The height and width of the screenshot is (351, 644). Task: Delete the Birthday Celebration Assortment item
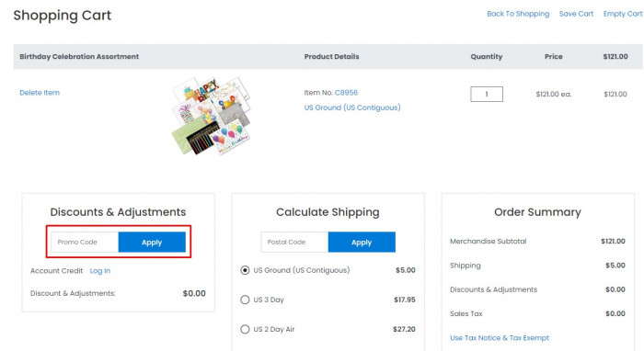tap(40, 93)
